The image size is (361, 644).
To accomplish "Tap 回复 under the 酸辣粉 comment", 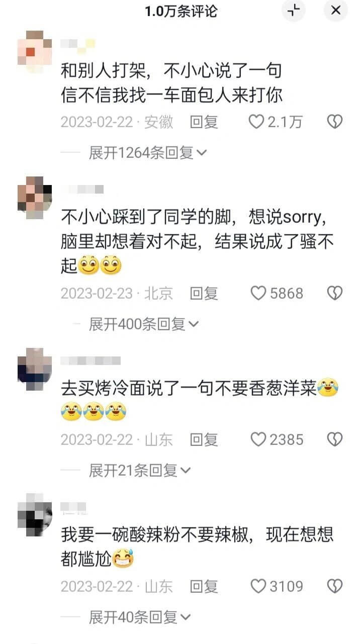I will pos(204,586).
